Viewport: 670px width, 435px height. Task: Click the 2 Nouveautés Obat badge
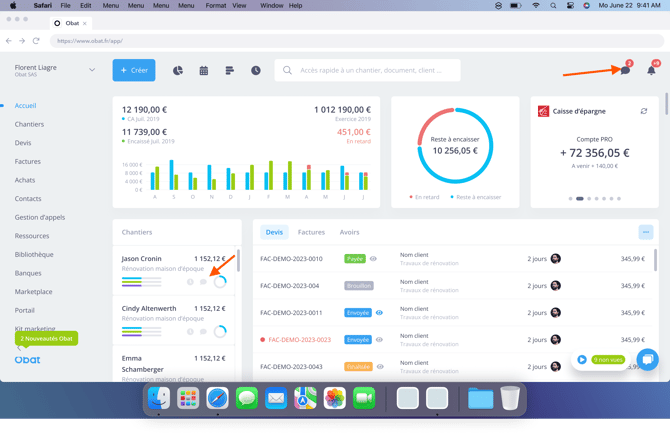click(x=46, y=339)
